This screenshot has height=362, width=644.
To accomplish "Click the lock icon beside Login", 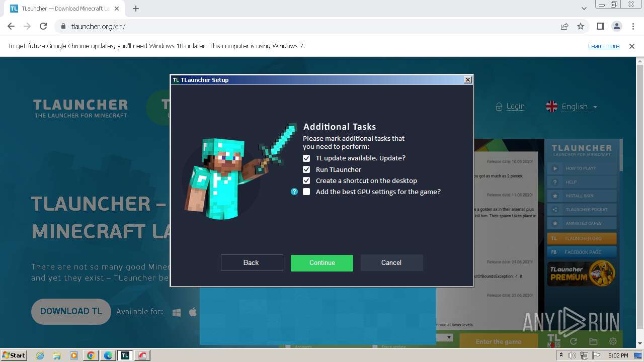I will [499, 107].
